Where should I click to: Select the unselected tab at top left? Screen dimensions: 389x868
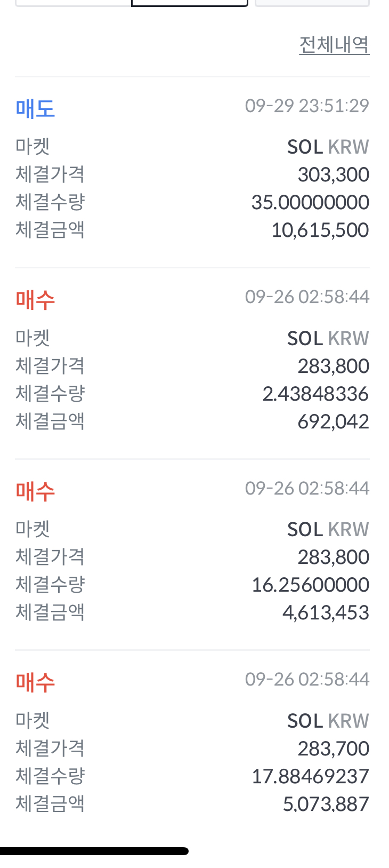73,3
